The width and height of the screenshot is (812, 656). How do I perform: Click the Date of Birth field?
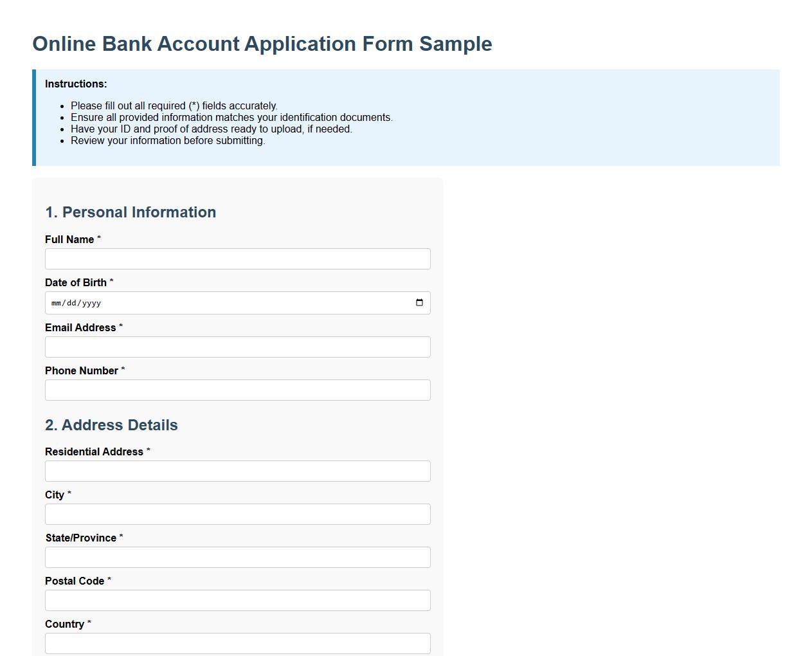(x=193, y=302)
